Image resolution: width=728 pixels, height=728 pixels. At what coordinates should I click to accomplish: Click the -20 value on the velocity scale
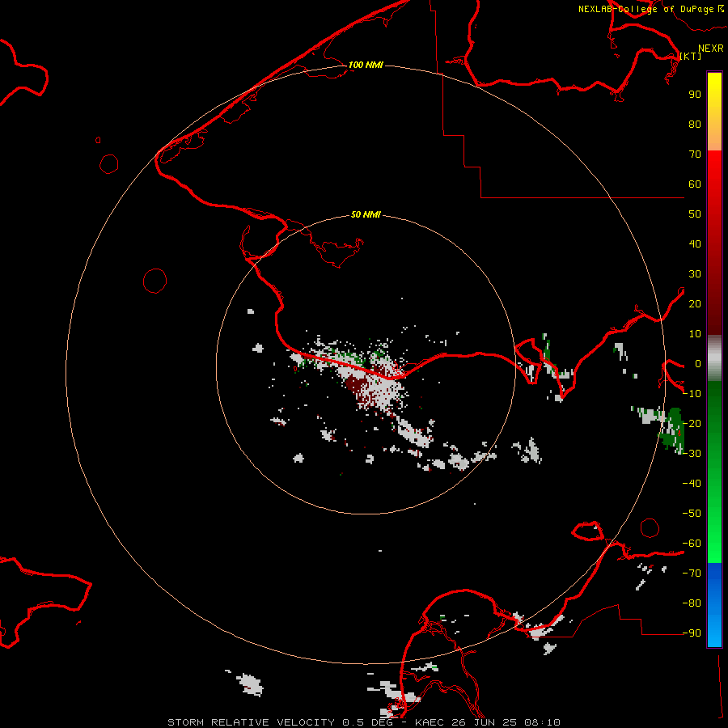tap(692, 423)
